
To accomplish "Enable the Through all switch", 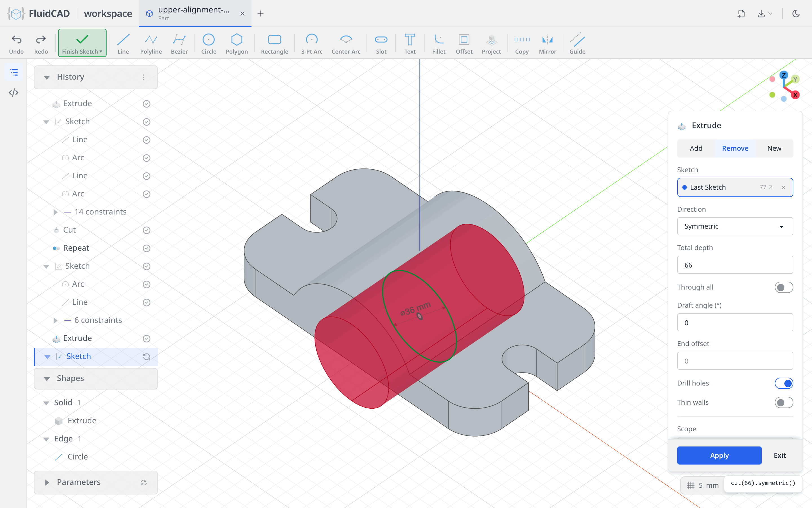I will pyautogui.click(x=784, y=287).
